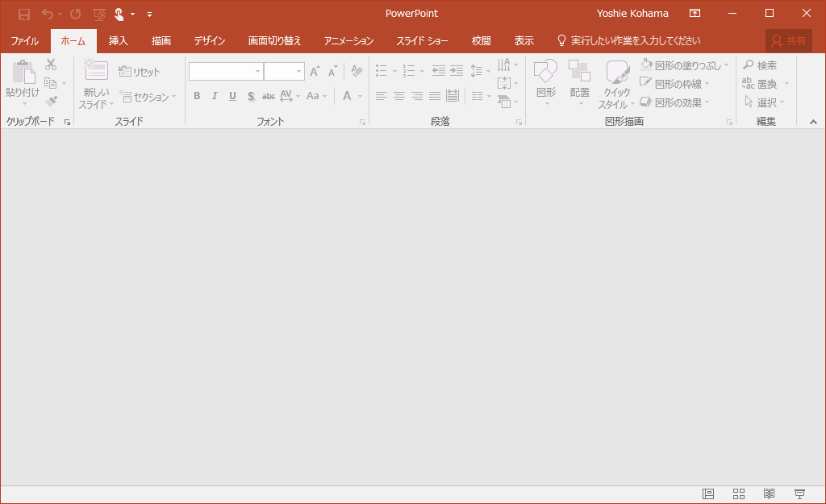Click the Copy icon
Viewport: 826px width, 504px height.
(x=51, y=83)
